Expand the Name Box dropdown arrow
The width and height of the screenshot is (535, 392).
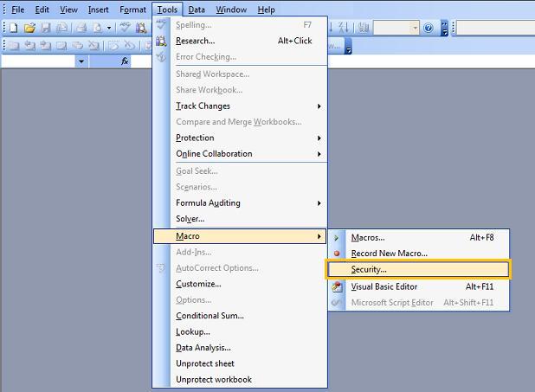(81, 61)
